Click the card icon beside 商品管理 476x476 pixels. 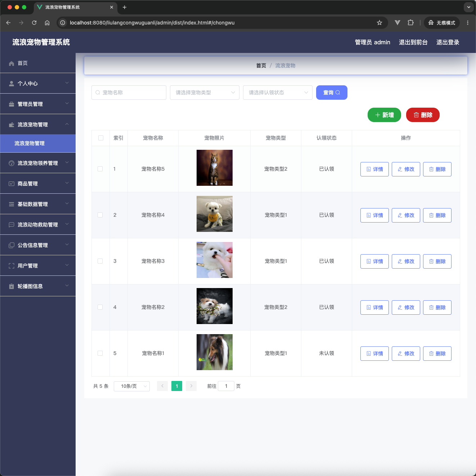12,184
